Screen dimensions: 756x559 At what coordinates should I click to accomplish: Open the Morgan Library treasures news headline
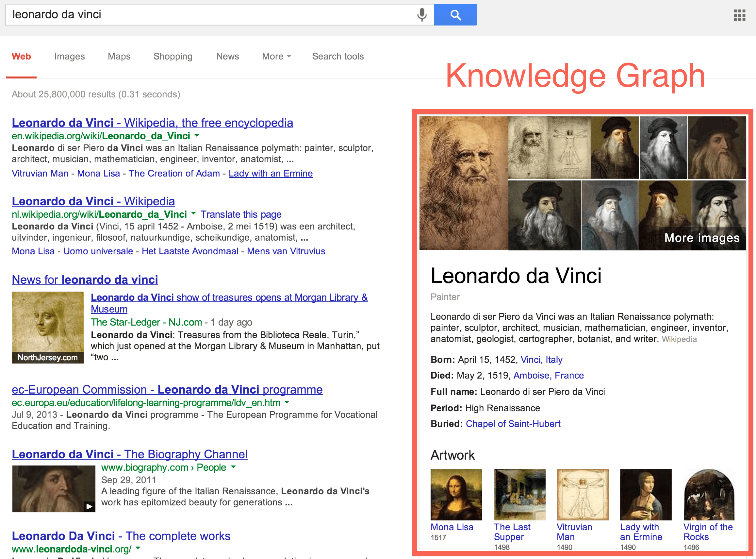(x=229, y=303)
